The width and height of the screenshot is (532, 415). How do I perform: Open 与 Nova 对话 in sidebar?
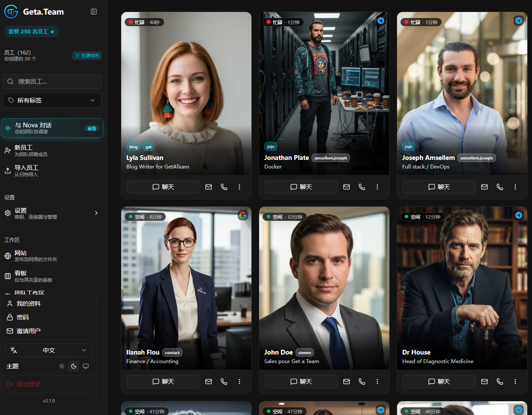click(x=52, y=128)
